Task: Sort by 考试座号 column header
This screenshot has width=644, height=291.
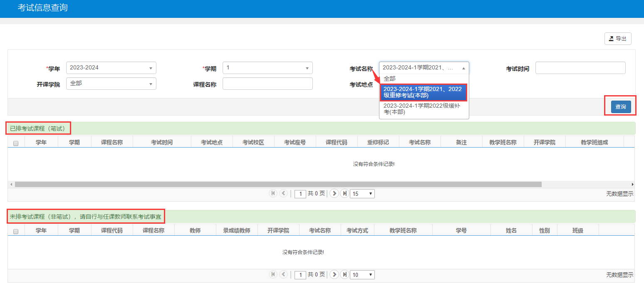Action: coord(295,142)
